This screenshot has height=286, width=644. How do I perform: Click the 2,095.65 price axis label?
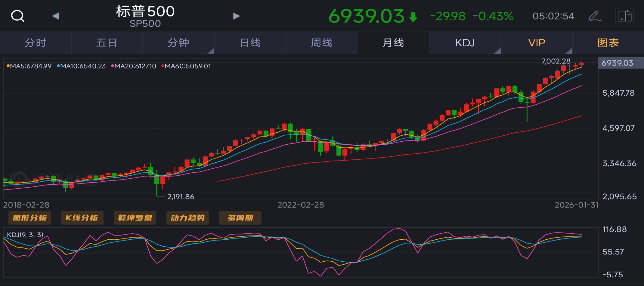(619, 196)
